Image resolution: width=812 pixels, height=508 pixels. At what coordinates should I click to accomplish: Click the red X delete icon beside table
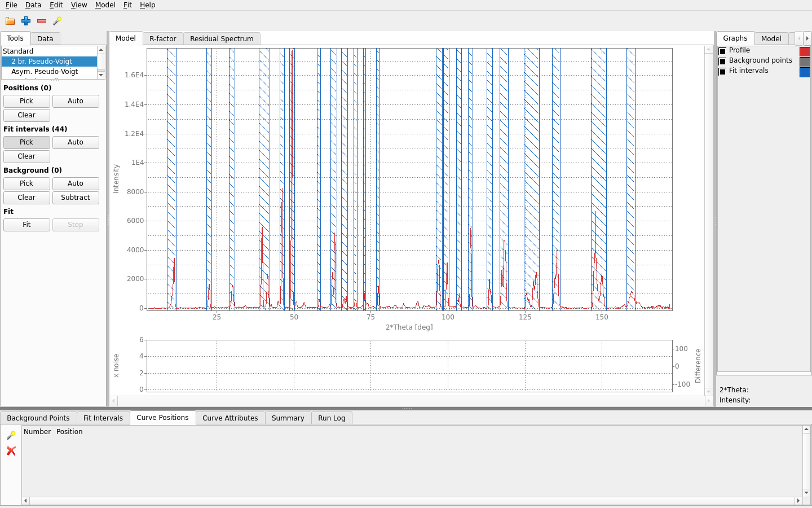tap(11, 451)
